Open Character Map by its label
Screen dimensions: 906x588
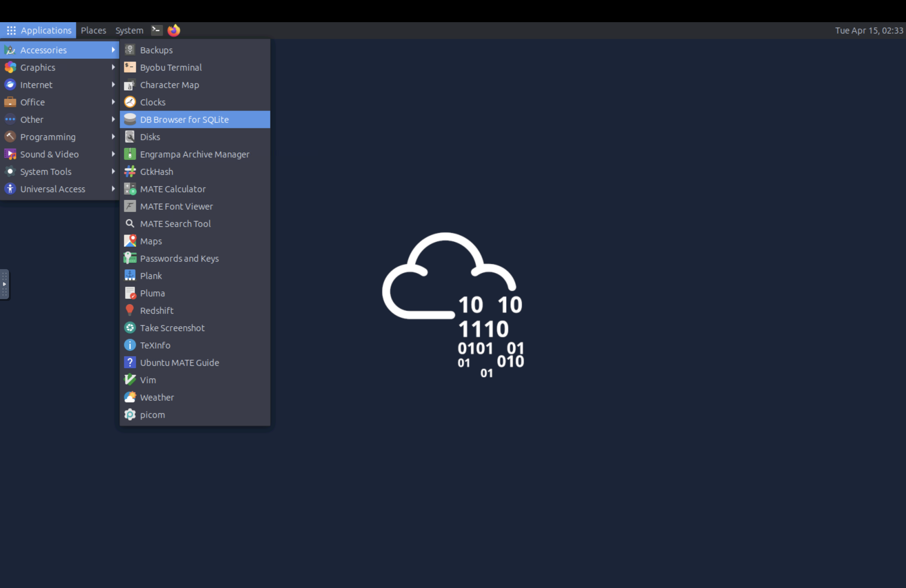click(169, 85)
